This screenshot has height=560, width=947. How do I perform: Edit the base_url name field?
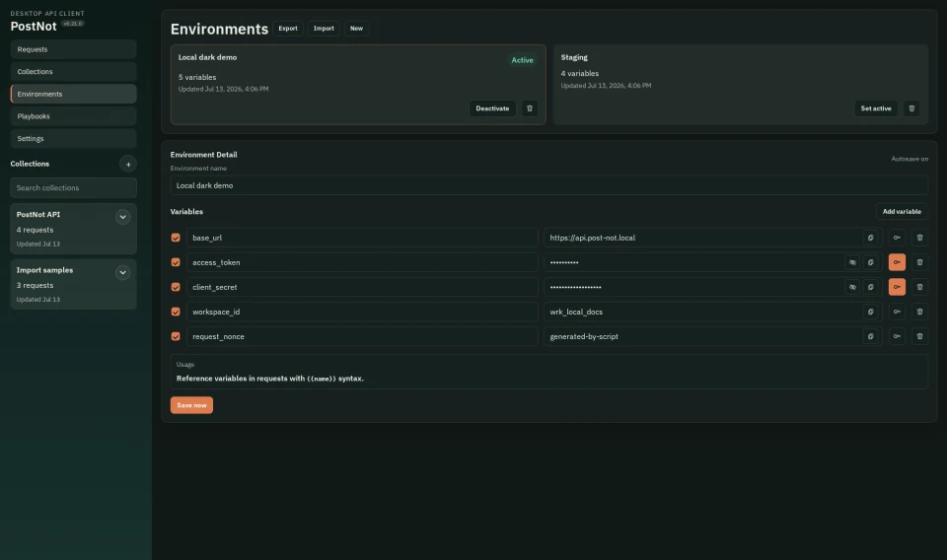pyautogui.click(x=362, y=238)
